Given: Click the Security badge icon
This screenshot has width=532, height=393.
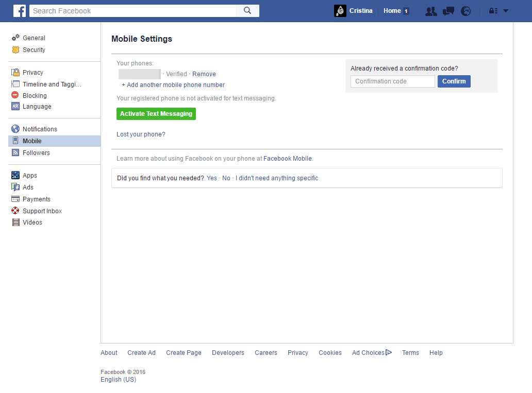Looking at the screenshot, I should [x=15, y=50].
